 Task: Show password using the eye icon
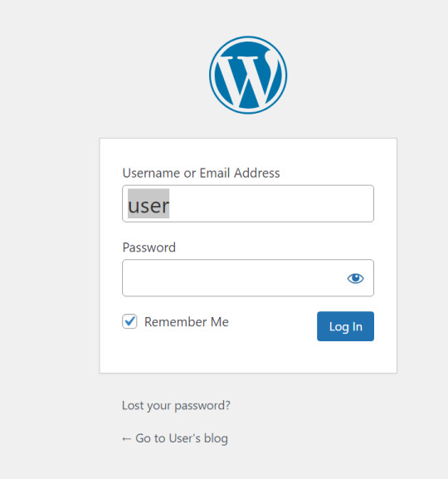click(x=355, y=278)
